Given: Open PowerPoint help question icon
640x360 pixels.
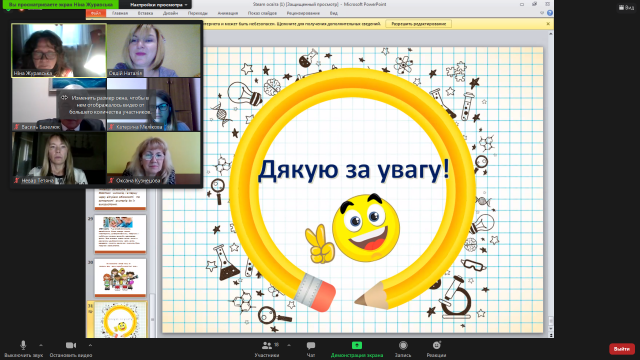Looking at the screenshot, I should [x=550, y=13].
